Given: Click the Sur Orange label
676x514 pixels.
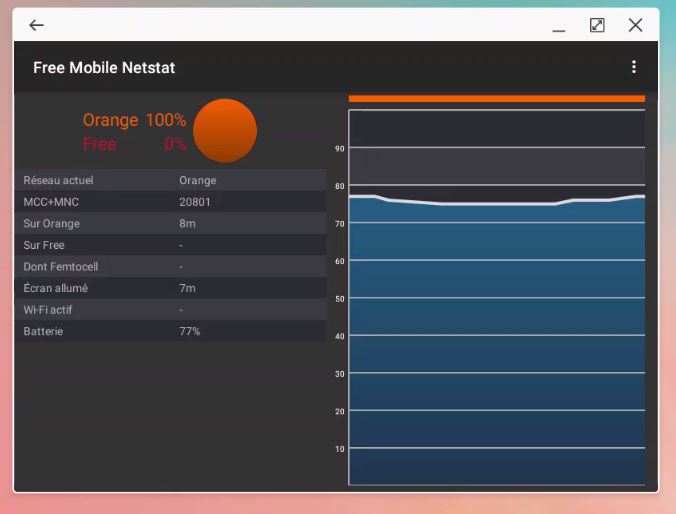Looking at the screenshot, I should pos(51,223).
